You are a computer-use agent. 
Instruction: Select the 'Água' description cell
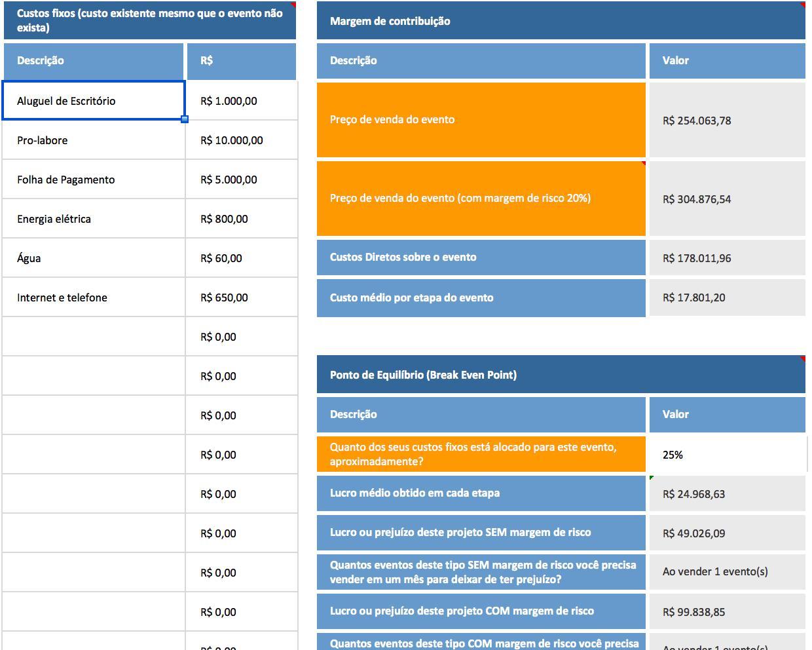click(93, 258)
